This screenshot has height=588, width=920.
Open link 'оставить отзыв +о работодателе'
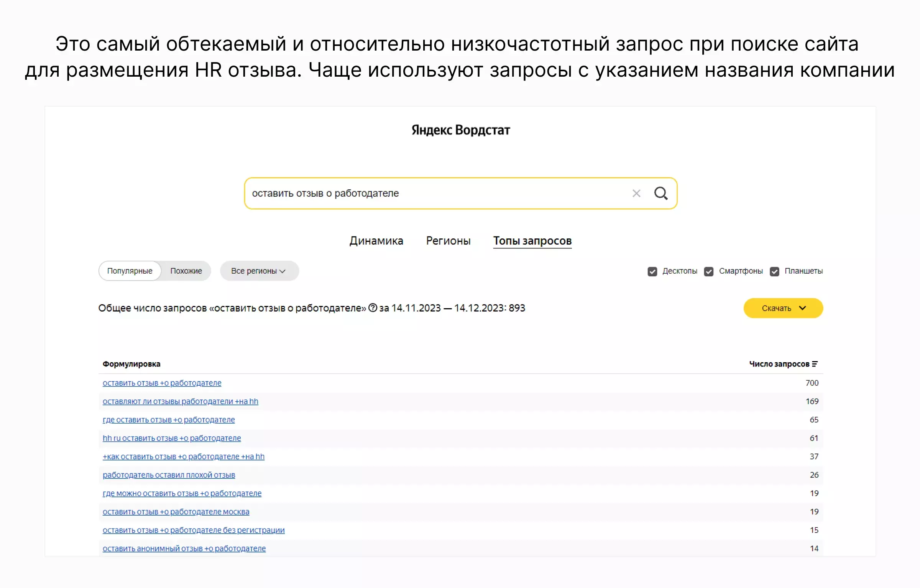162,383
